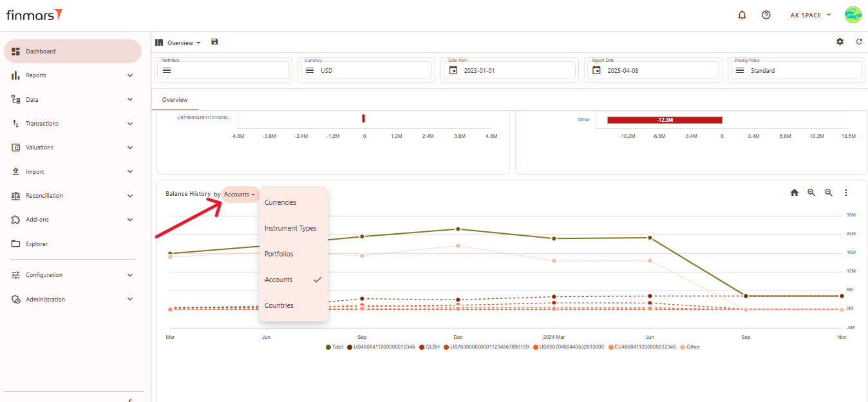Click the save dashboard layout icon
The image size is (868, 402).
tap(214, 42)
